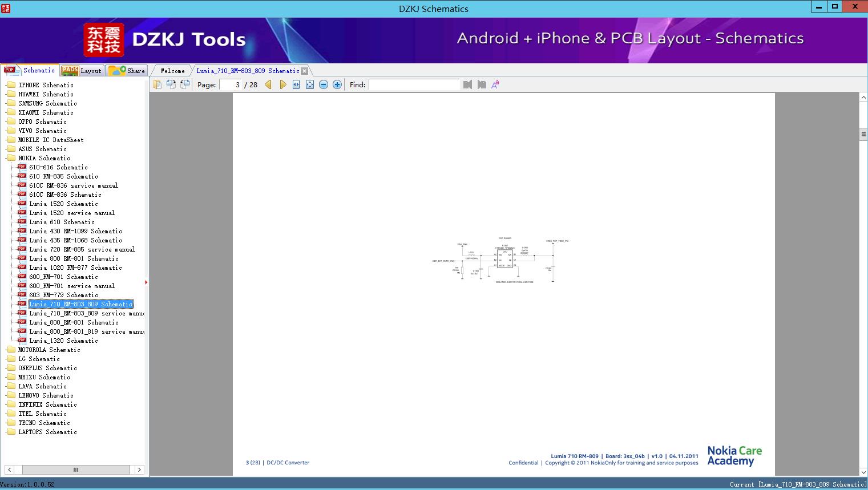Toggle match case search option icon

(x=495, y=84)
